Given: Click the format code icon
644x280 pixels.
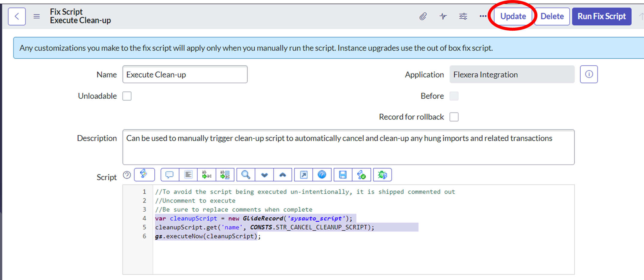Looking at the screenshot, I should coord(188,175).
